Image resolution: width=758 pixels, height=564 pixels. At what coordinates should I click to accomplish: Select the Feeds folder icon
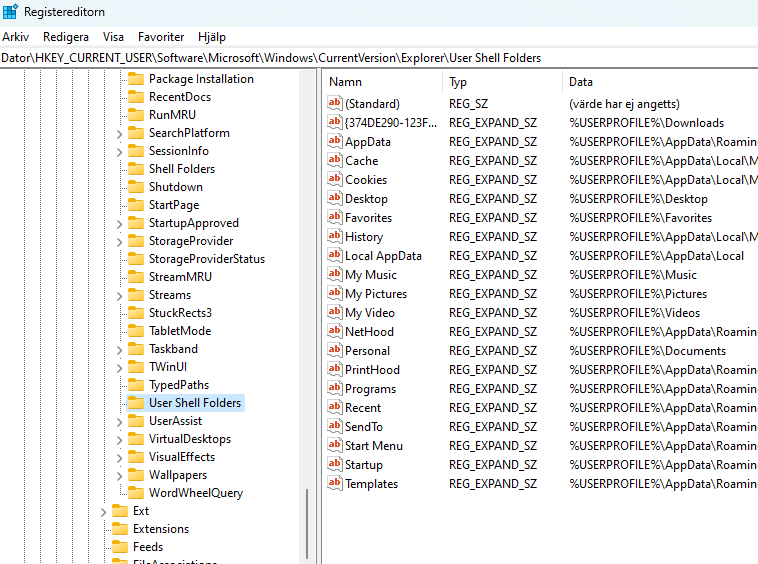(x=119, y=547)
